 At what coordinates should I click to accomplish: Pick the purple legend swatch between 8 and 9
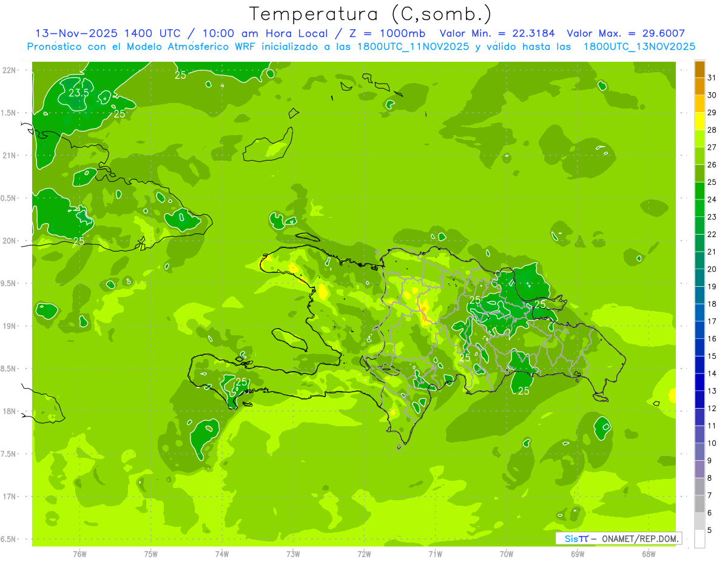pyautogui.click(x=699, y=469)
